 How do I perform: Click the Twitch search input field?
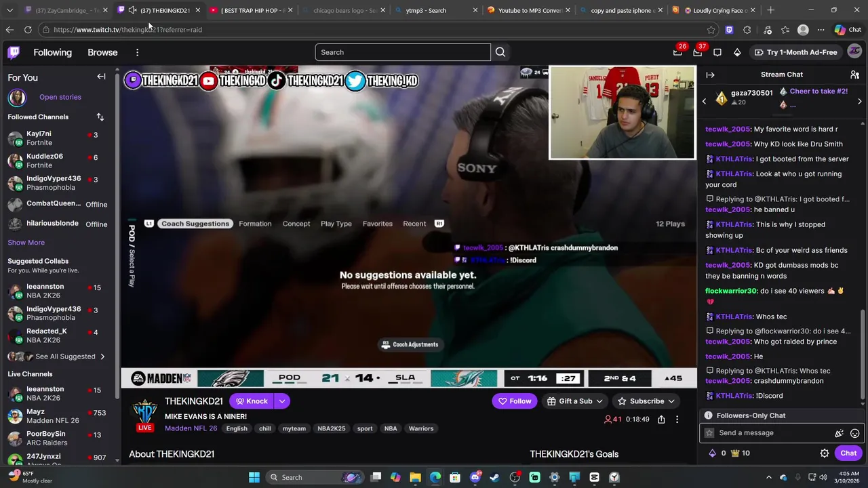tap(403, 52)
